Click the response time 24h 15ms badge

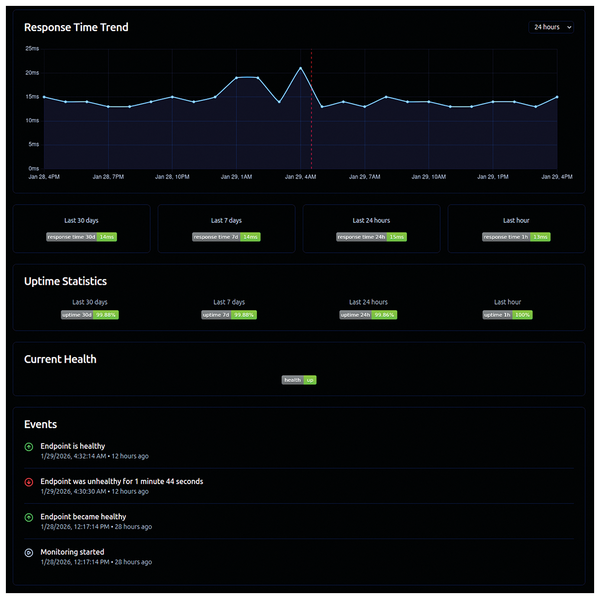[371, 237]
